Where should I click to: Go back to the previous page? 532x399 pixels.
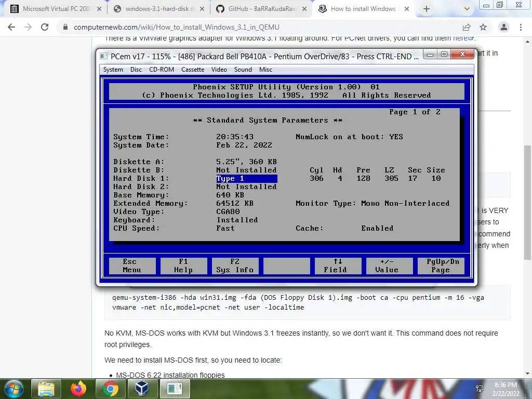[x=11, y=27]
